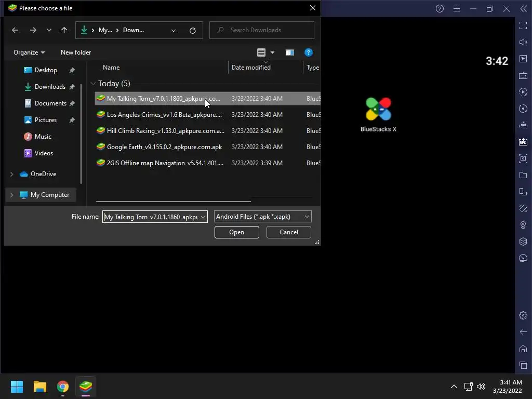Open the taskbar clock and date

(508, 387)
